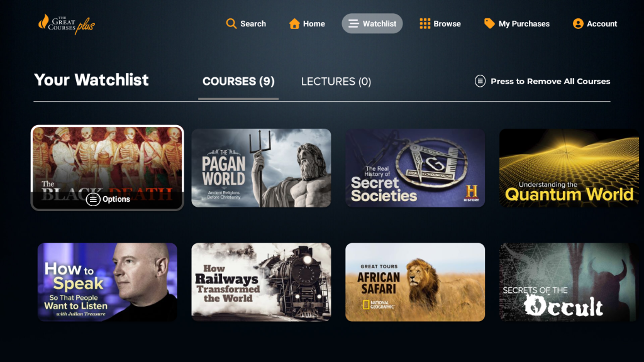Open Secrets of the Occult thumbnail
The width and height of the screenshot is (644, 362).
(x=569, y=282)
